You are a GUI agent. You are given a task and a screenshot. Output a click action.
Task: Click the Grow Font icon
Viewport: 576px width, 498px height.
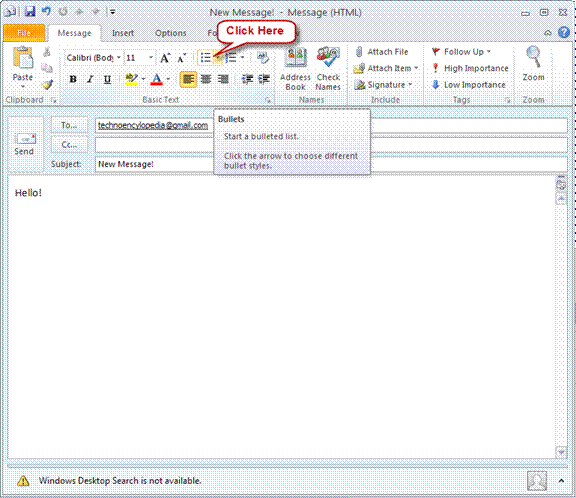click(x=165, y=58)
